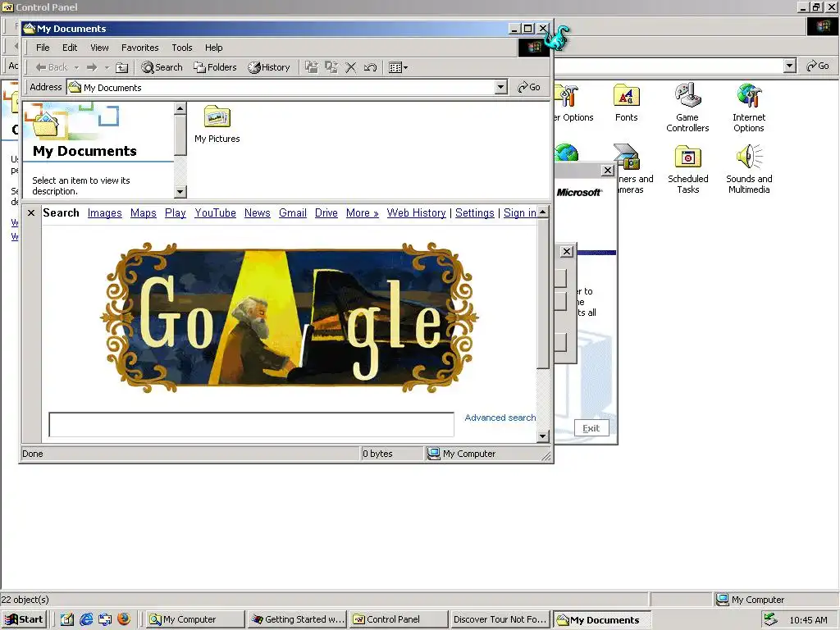Viewport: 840px width, 630px height.
Task: Switch to Discover Tour Not Found taskbar button
Action: click(x=500, y=619)
